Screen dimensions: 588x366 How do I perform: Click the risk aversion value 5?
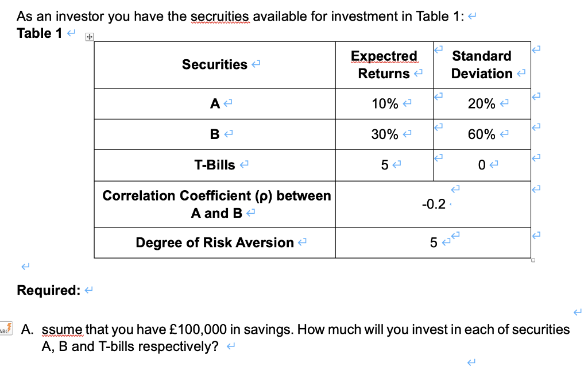(434, 242)
